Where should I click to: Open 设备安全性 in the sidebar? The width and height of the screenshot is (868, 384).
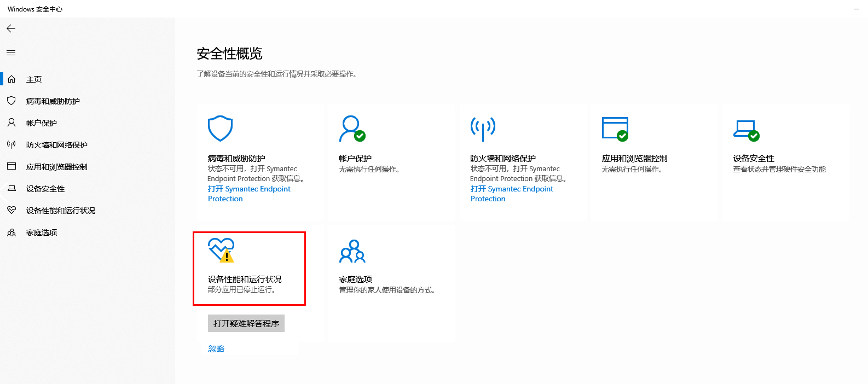(45, 189)
